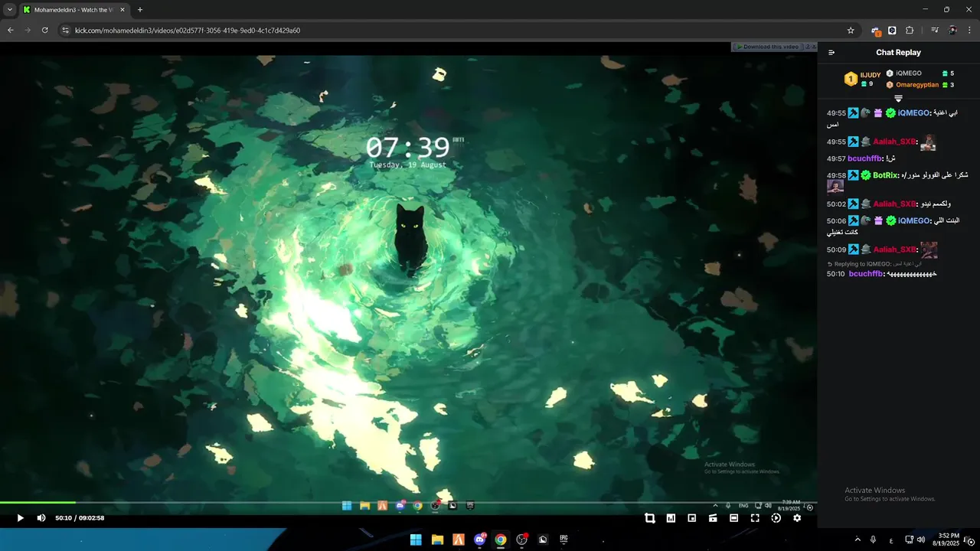Open the Windows Start menu

[416, 540]
